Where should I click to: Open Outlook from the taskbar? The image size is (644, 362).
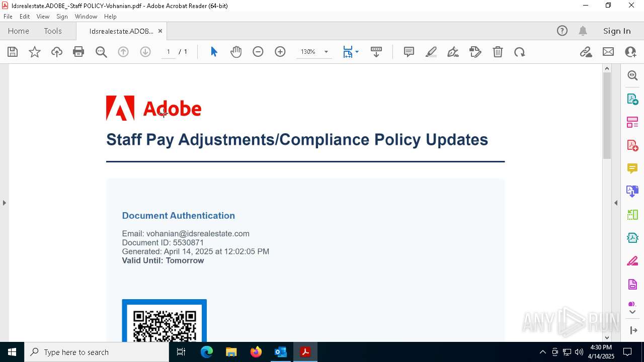(x=280, y=352)
